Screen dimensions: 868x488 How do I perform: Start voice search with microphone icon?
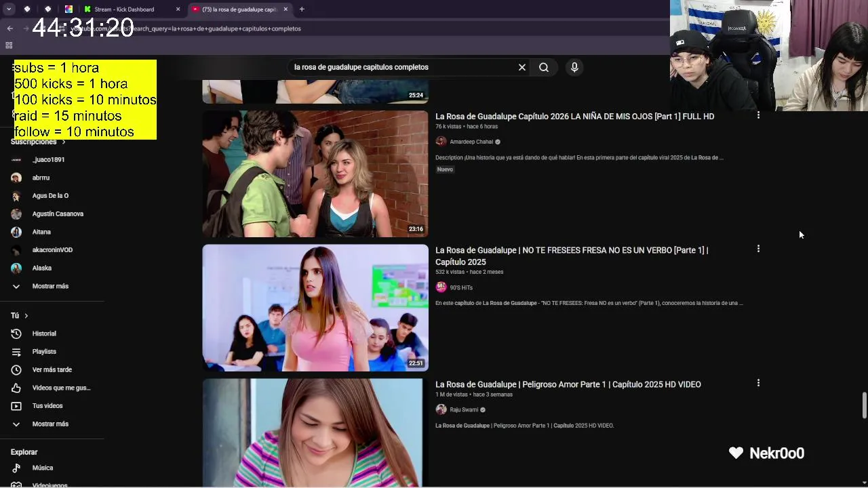(x=574, y=67)
